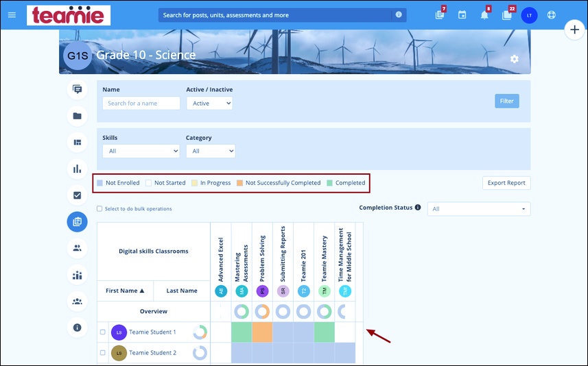Open the Completion Status dropdown

[479, 209]
